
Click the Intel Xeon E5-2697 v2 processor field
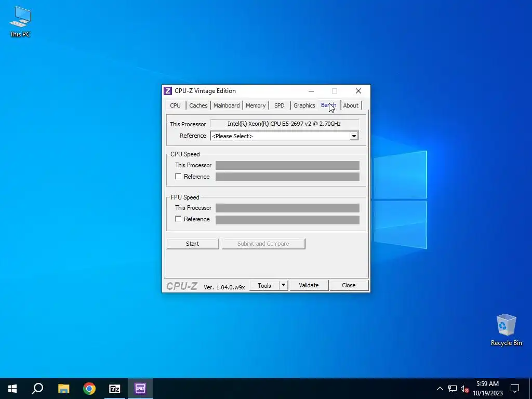point(284,124)
